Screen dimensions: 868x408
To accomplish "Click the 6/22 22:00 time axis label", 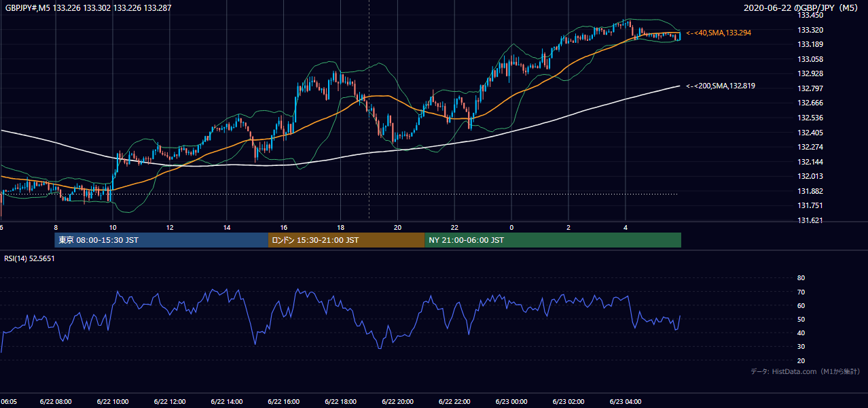I will (x=454, y=402).
